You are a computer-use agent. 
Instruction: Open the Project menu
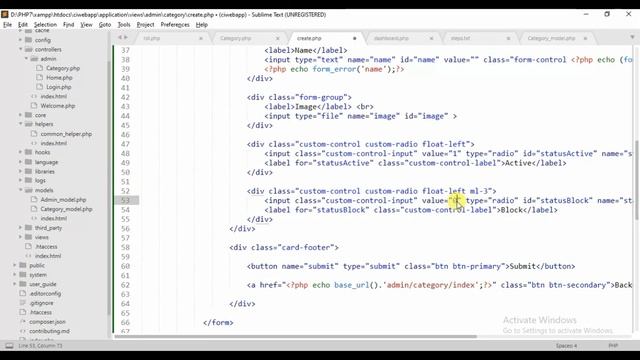tap(145, 24)
